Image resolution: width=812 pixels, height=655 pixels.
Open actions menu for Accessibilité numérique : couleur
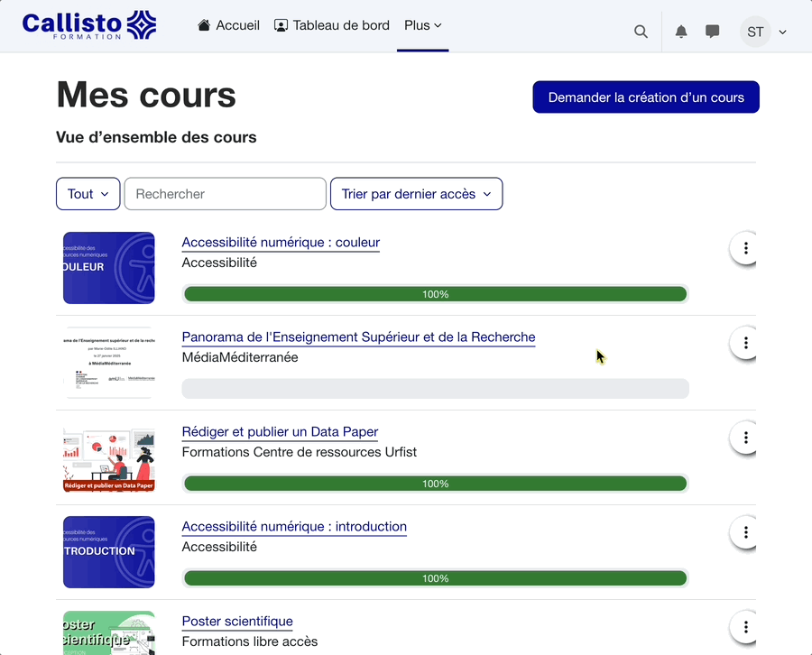(745, 248)
